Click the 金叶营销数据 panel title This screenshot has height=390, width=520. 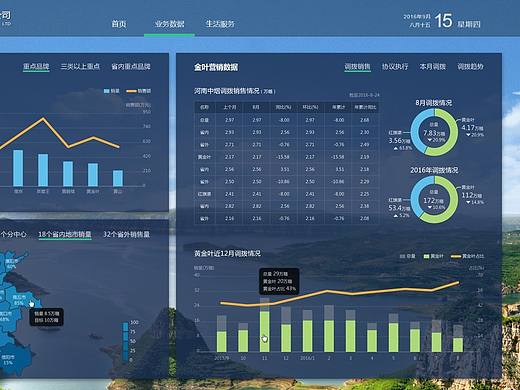pyautogui.click(x=216, y=67)
